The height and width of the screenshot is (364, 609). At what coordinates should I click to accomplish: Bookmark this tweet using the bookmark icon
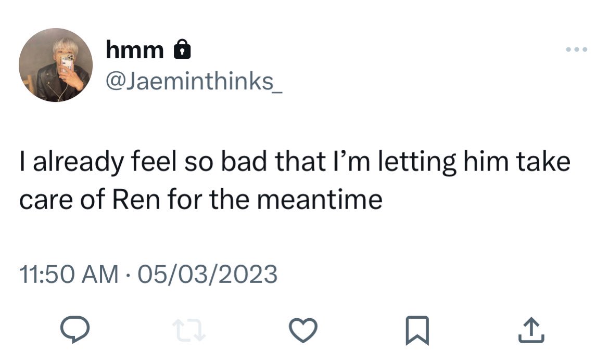click(417, 331)
